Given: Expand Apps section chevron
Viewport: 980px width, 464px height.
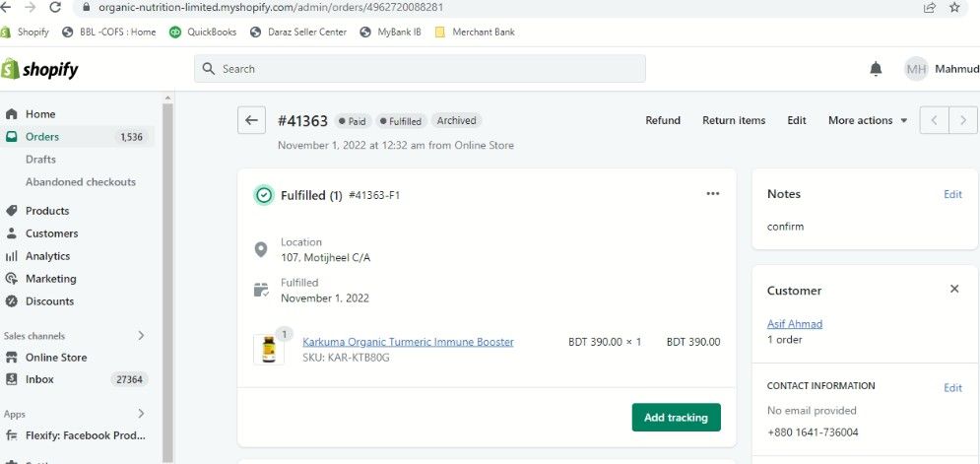Looking at the screenshot, I should (x=141, y=414).
